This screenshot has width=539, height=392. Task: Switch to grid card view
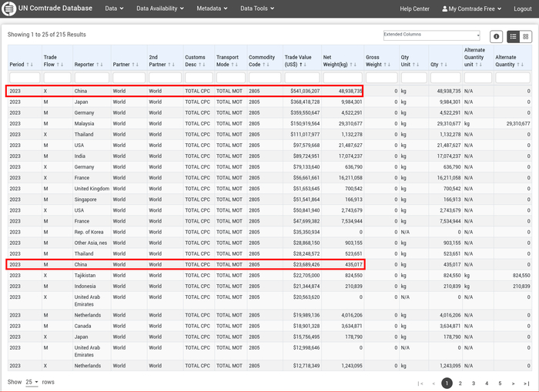526,36
